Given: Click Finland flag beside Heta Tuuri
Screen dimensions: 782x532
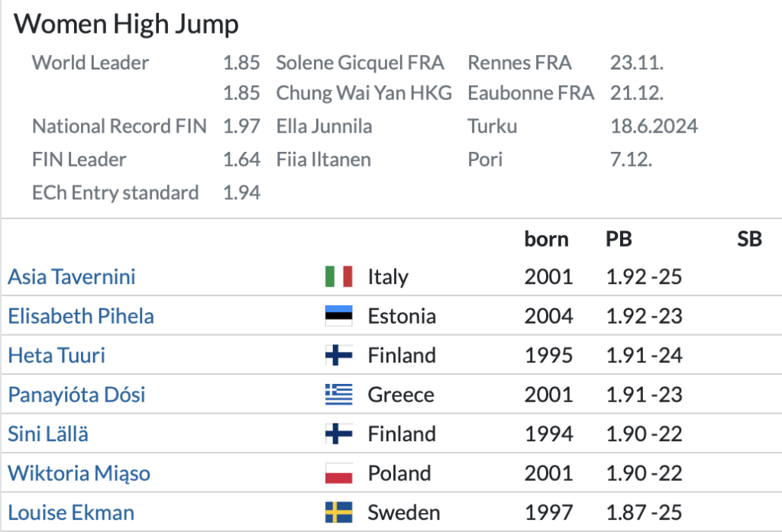Looking at the screenshot, I should pos(338,355).
